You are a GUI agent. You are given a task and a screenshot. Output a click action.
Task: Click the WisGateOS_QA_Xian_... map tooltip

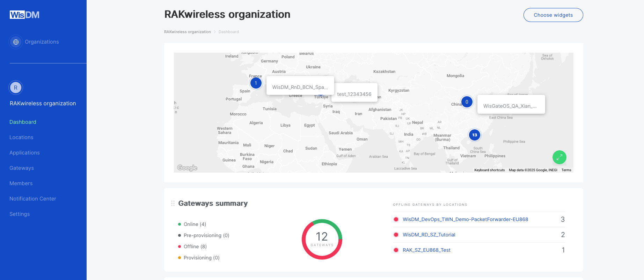coord(511,104)
